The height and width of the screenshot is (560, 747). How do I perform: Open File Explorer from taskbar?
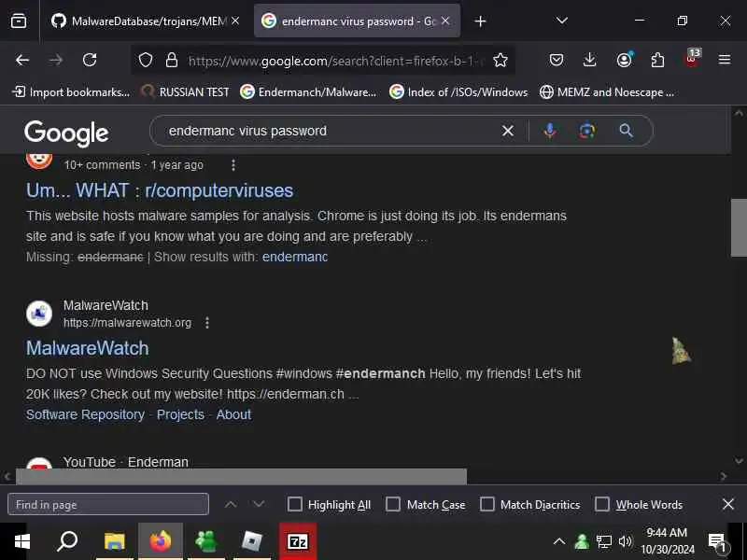click(114, 541)
